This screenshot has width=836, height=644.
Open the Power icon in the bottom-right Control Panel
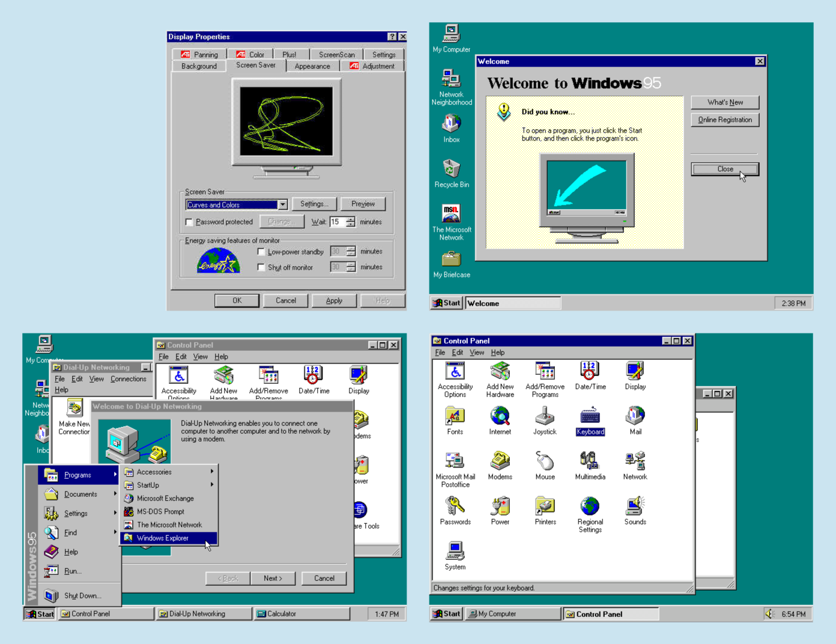500,510
